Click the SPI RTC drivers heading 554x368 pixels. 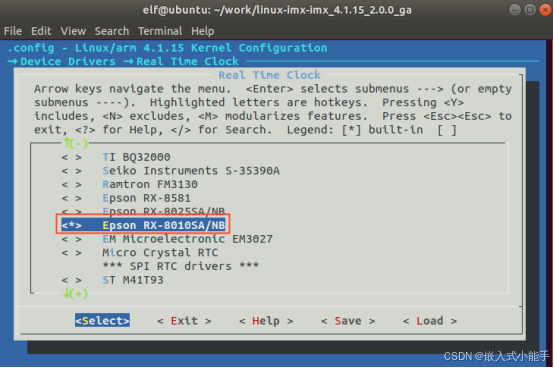[x=181, y=266]
